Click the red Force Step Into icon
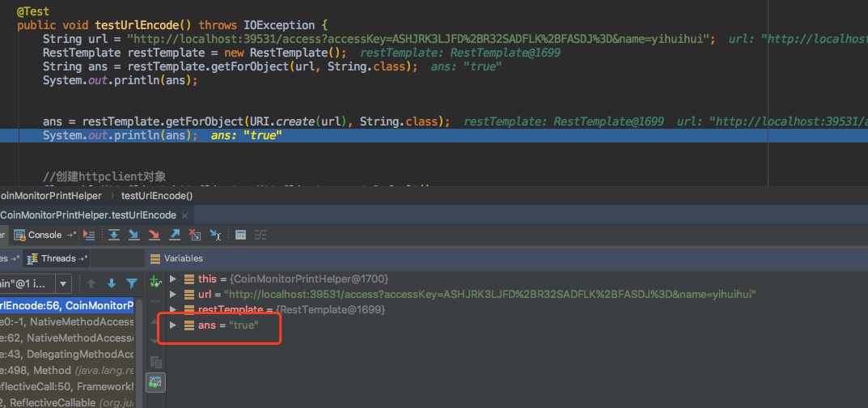868x408 pixels. [x=154, y=235]
